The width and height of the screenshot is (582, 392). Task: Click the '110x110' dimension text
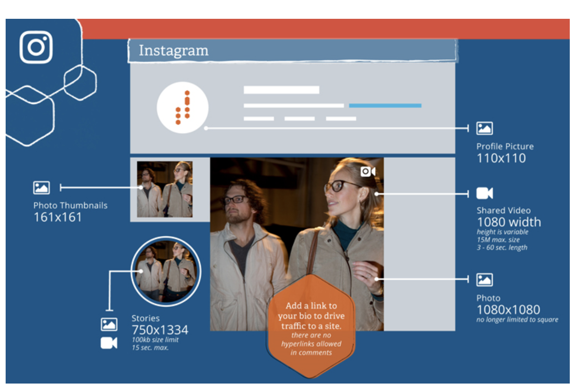(501, 158)
